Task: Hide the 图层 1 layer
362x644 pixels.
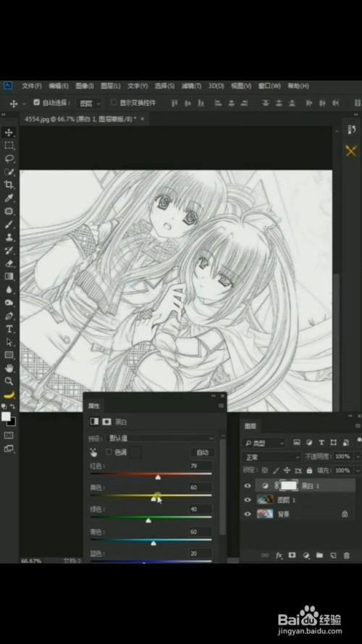Action: point(248,500)
